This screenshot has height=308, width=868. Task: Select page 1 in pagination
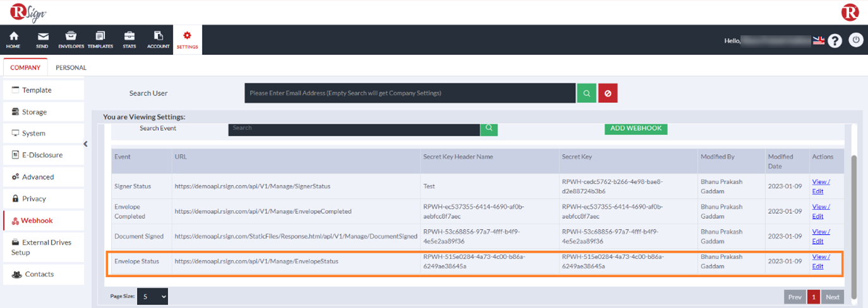pos(814,297)
